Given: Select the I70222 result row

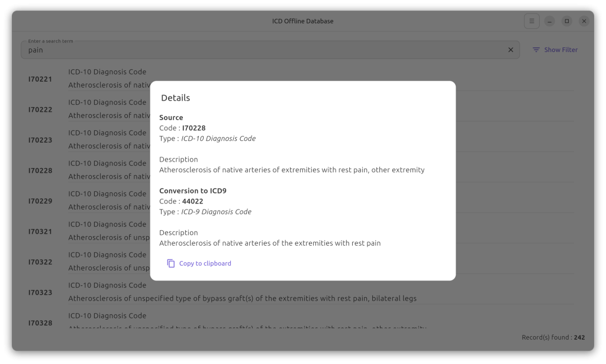Looking at the screenshot, I should pos(40,109).
